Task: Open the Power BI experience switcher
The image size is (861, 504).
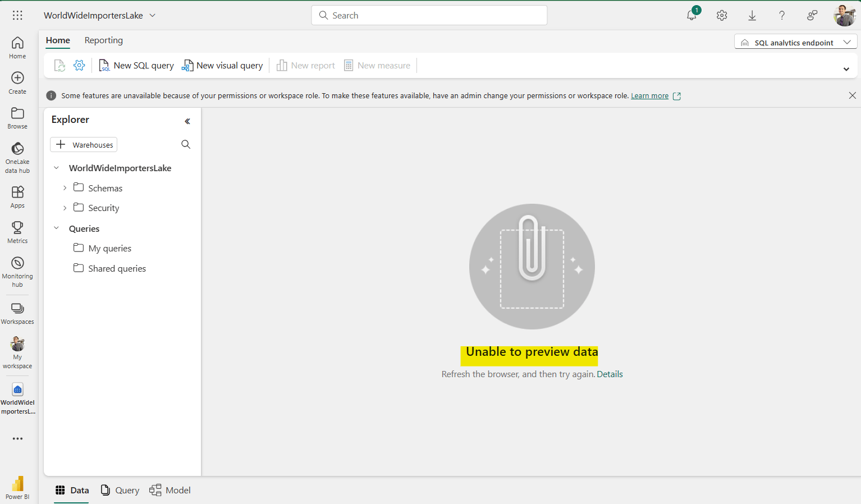Action: point(17,488)
